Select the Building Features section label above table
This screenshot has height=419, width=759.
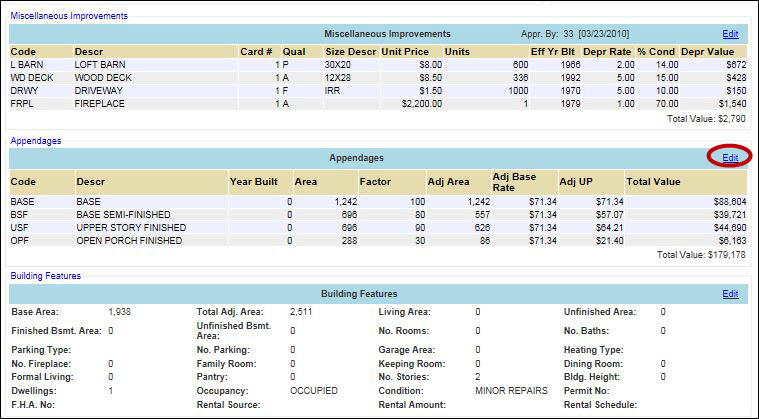click(45, 276)
